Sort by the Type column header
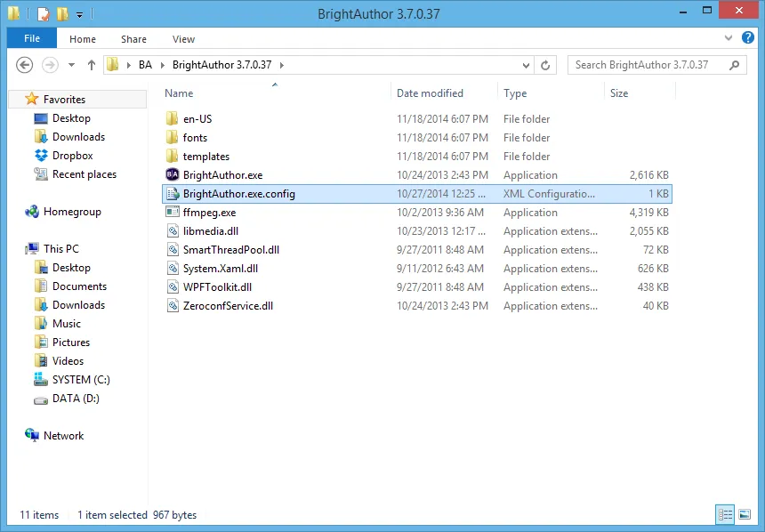Viewport: 765px width, 532px height. click(x=515, y=93)
